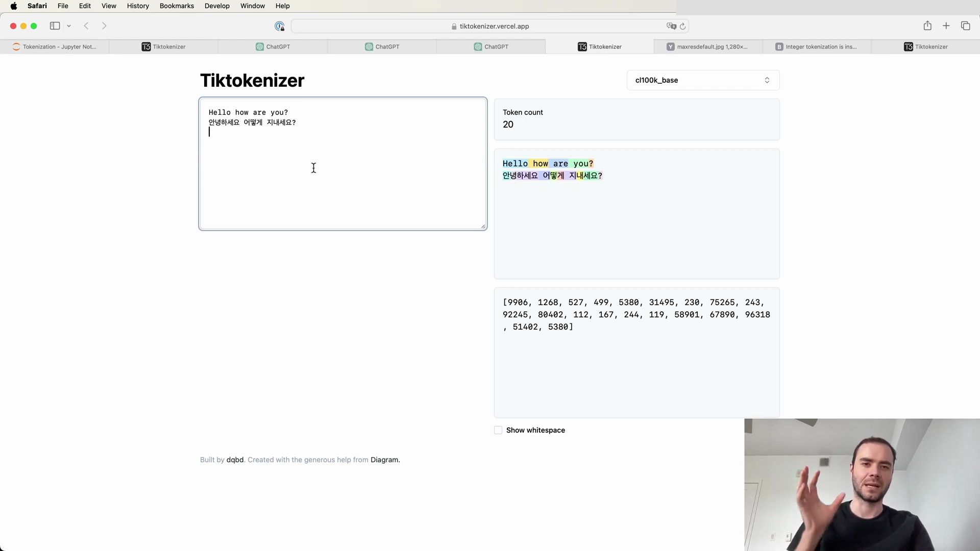This screenshot has height=551, width=980.
Task: Expand the tab group chevron beside sidebar
Action: click(69, 26)
